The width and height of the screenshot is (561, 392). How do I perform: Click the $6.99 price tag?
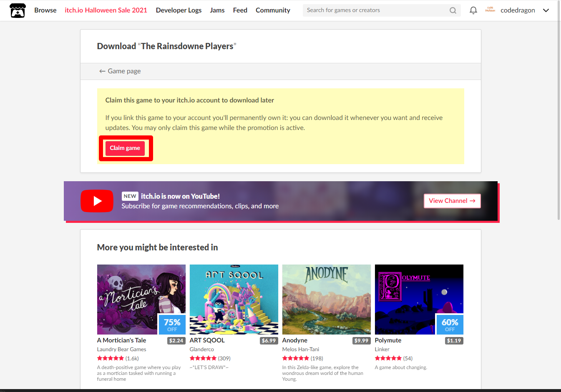[x=269, y=341]
